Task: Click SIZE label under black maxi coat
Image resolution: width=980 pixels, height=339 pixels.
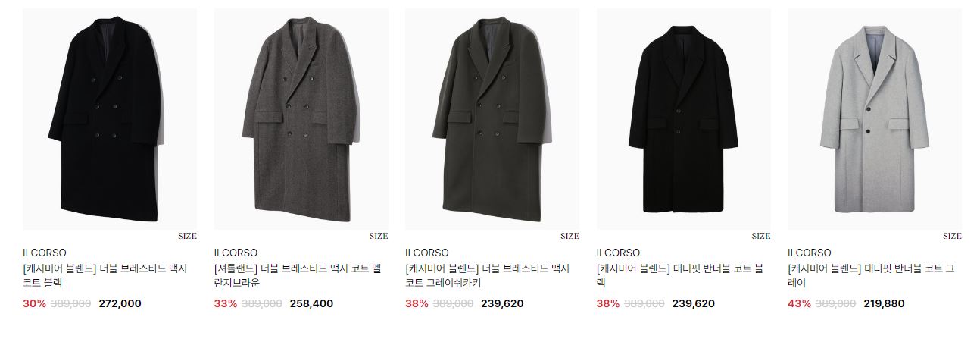Action: 187,236
